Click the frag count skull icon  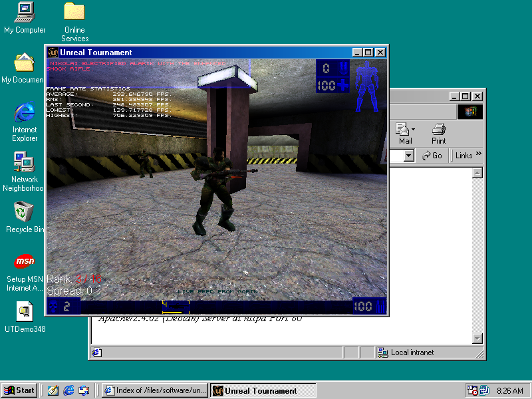54,307
